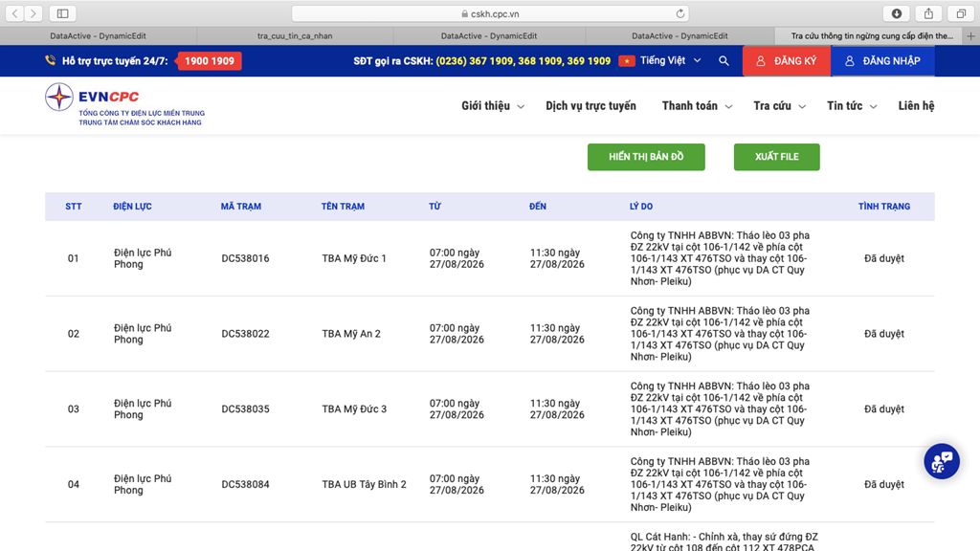
Task: Open the chat support floating icon
Action: point(942,461)
